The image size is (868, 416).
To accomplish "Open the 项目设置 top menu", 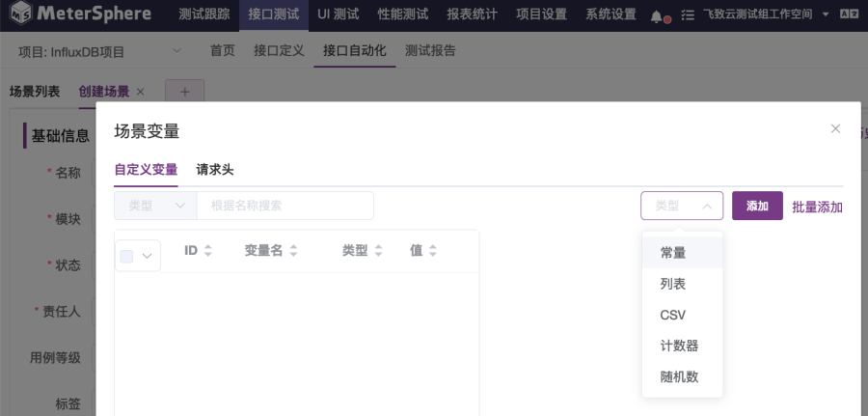I will pyautogui.click(x=541, y=14).
